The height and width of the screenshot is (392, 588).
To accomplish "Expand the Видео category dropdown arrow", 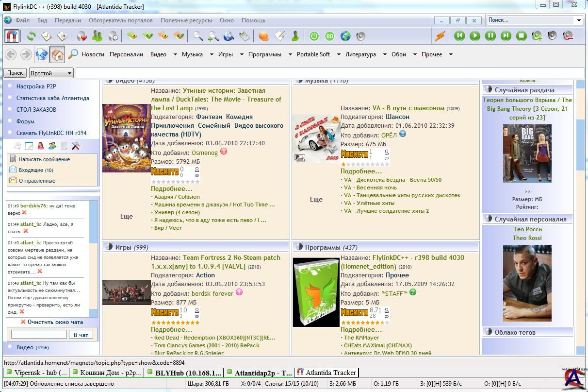I will (x=175, y=54).
